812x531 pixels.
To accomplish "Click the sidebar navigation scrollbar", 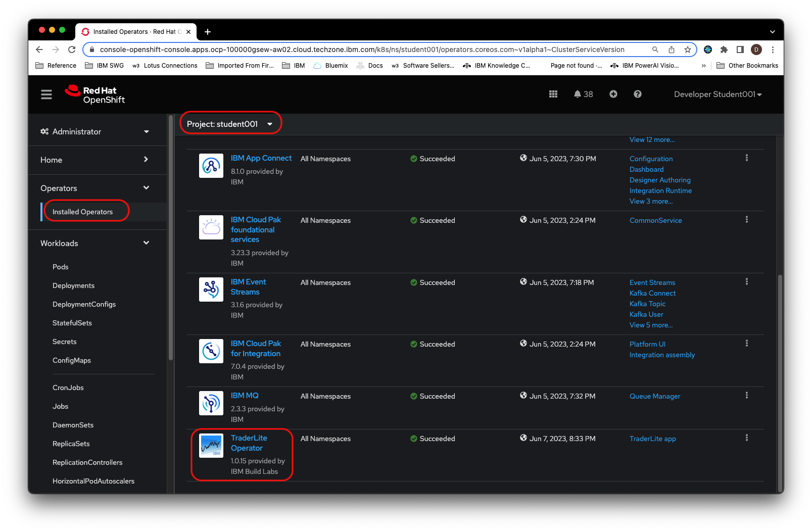I will [x=171, y=237].
